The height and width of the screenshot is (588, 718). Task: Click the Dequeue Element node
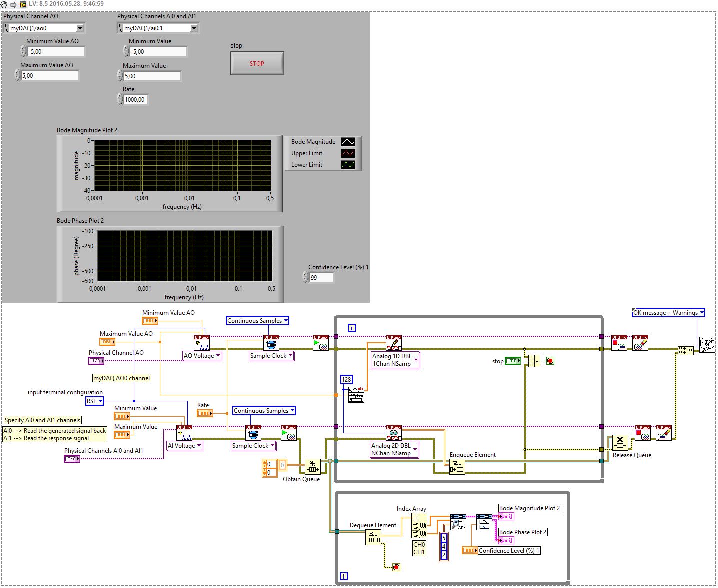(x=373, y=537)
